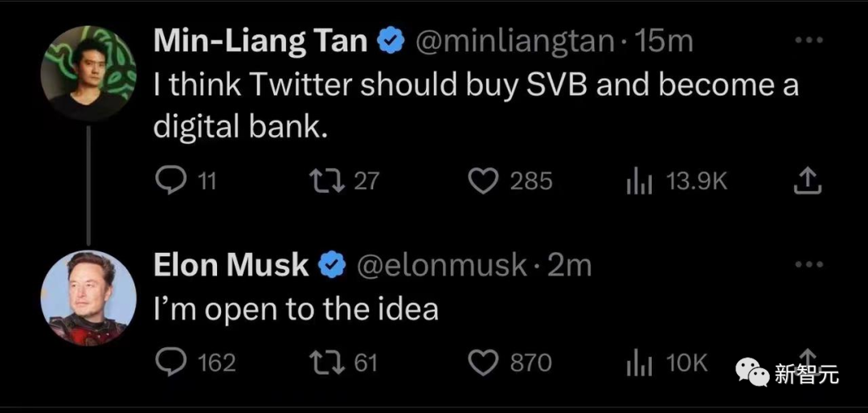Open the Elon Musk display name
Screen dimensions: 868x413
231,264
